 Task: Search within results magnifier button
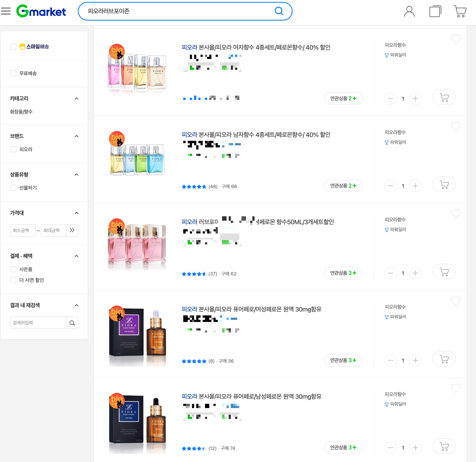click(x=72, y=323)
